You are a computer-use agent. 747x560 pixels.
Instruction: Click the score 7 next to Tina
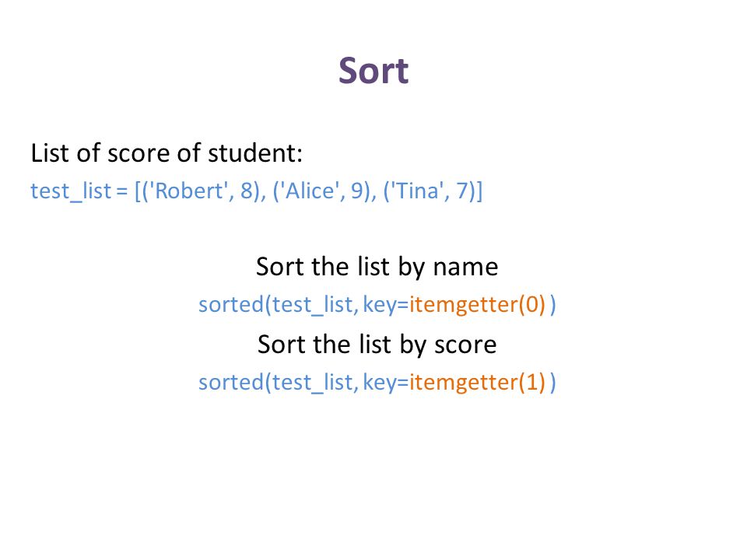coord(462,191)
